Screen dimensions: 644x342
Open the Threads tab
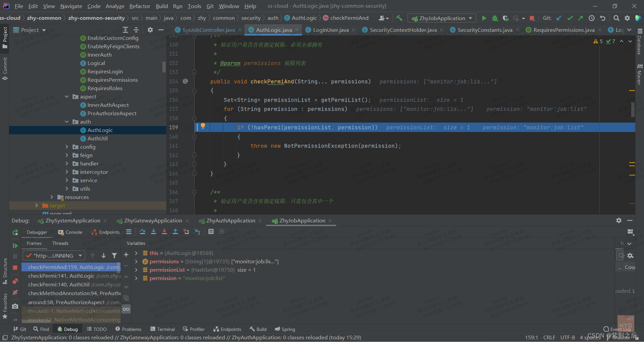(x=60, y=243)
